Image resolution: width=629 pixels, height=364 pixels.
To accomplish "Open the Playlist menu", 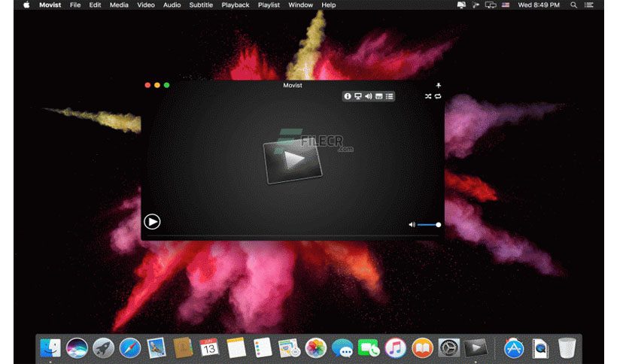I will pyautogui.click(x=269, y=5).
